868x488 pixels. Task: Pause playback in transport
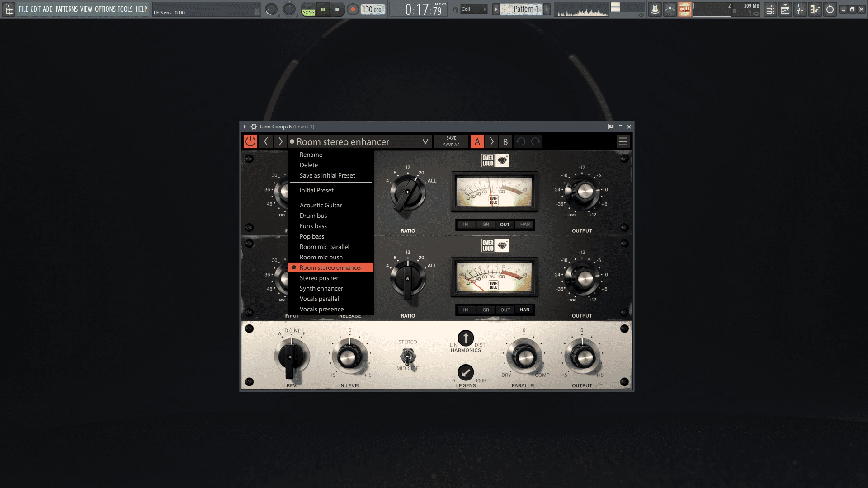[x=323, y=9]
